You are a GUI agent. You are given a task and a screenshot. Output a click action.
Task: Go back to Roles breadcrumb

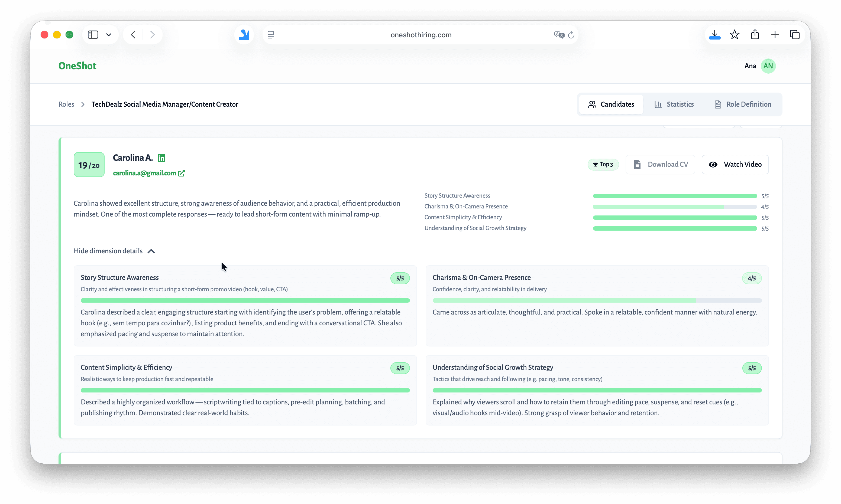(x=66, y=104)
